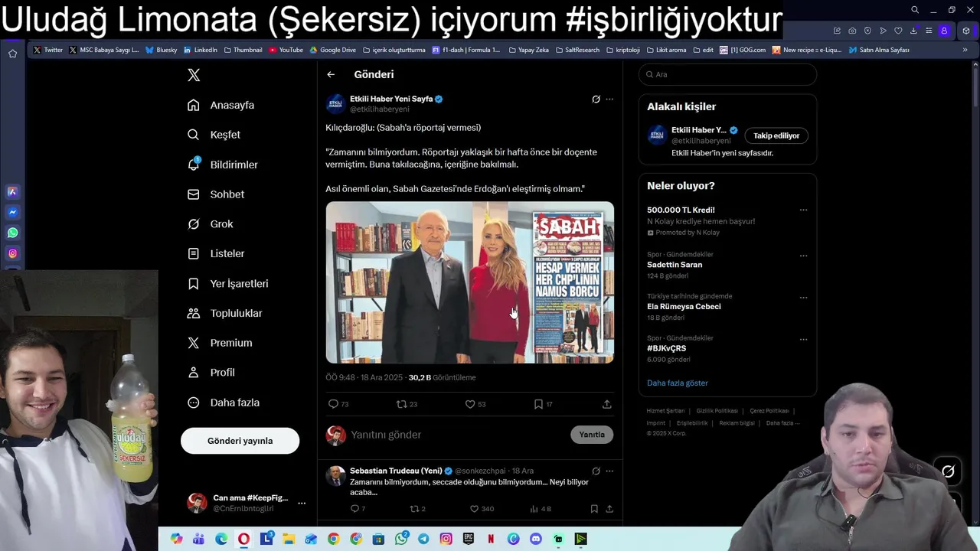Open more options for Sadettin Saran trend
Image resolution: width=980 pixels, height=551 pixels.
tap(803, 256)
